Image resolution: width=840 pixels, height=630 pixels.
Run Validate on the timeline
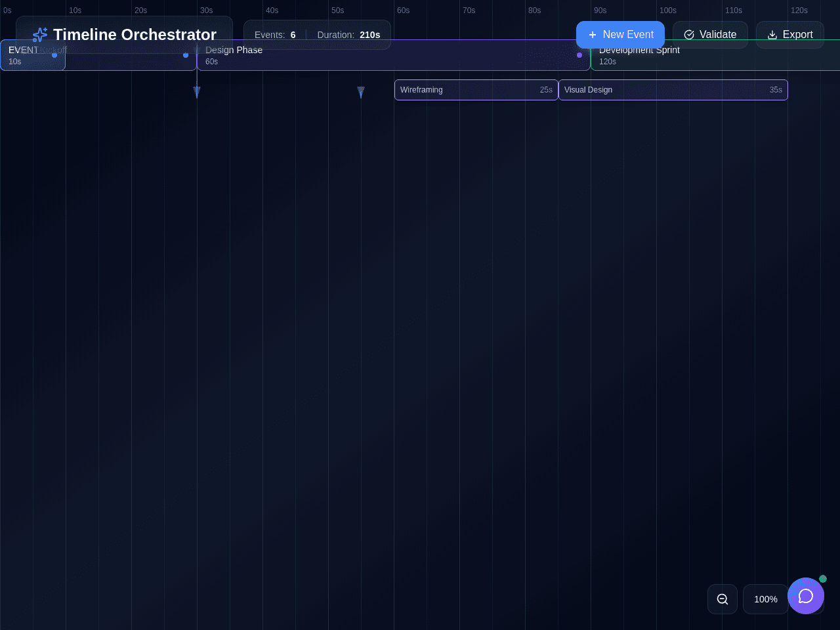tap(710, 35)
